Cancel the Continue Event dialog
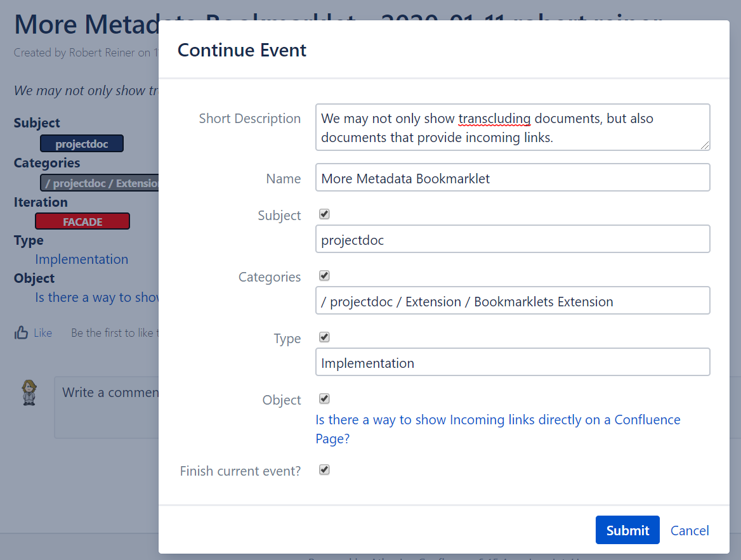The height and width of the screenshot is (560, 741). click(690, 530)
